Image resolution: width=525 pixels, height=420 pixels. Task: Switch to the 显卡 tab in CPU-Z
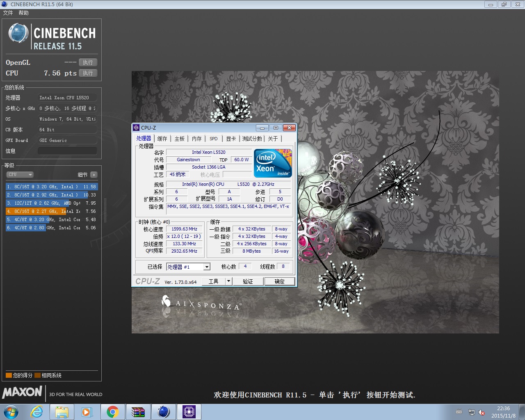pyautogui.click(x=231, y=139)
